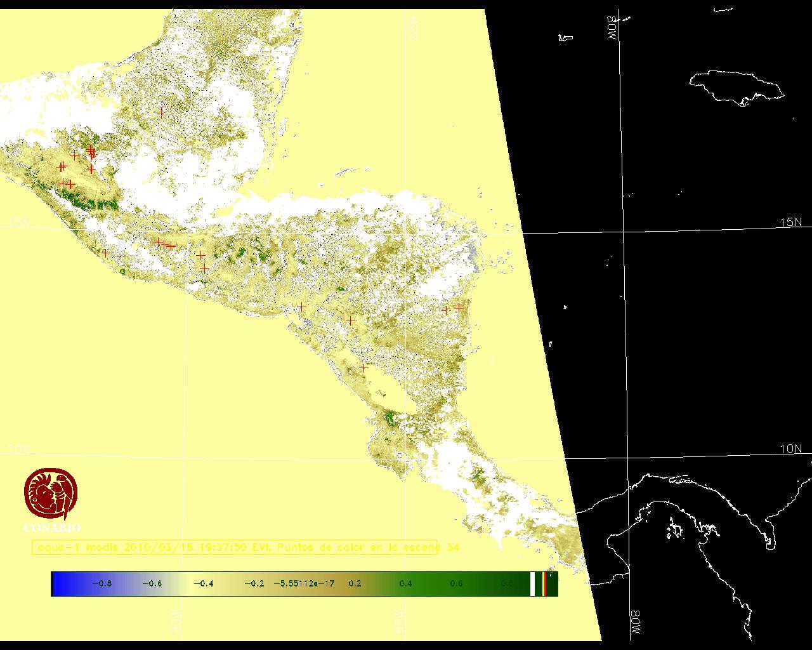Click the 0.4 green area on color scale
The width and height of the screenshot is (812, 650).
pyautogui.click(x=405, y=583)
